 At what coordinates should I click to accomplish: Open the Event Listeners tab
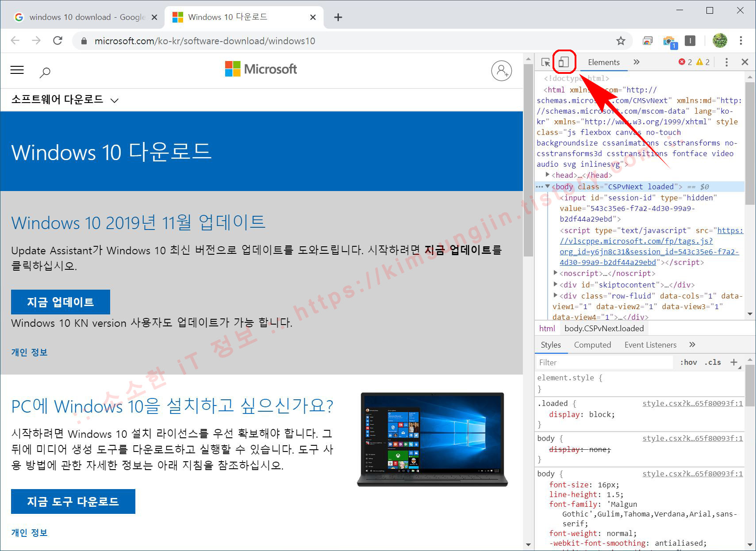click(x=650, y=345)
